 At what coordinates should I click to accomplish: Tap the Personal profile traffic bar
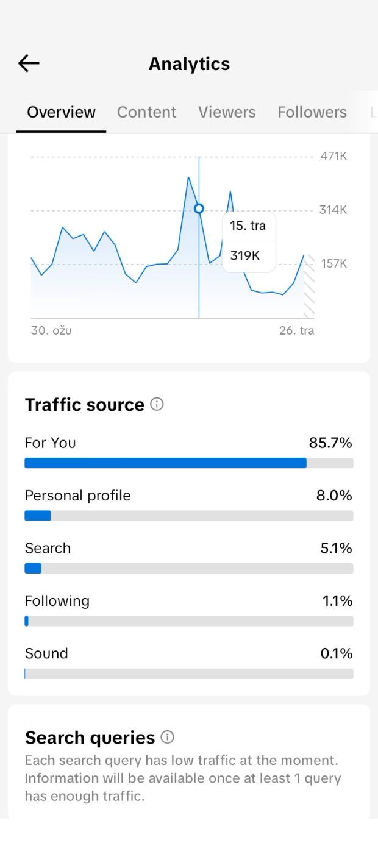pos(189,516)
